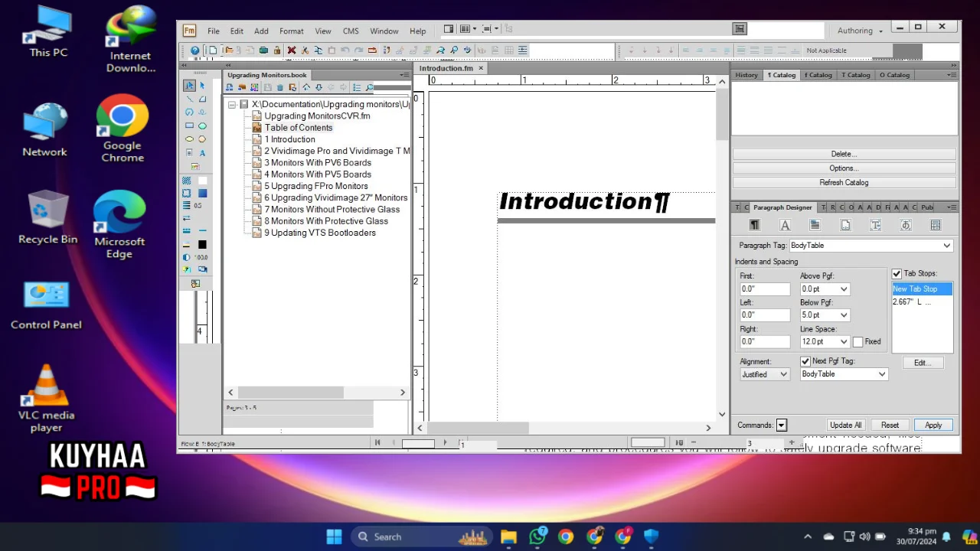
Task: Open the Authoring workspace dropdown
Action: [861, 31]
